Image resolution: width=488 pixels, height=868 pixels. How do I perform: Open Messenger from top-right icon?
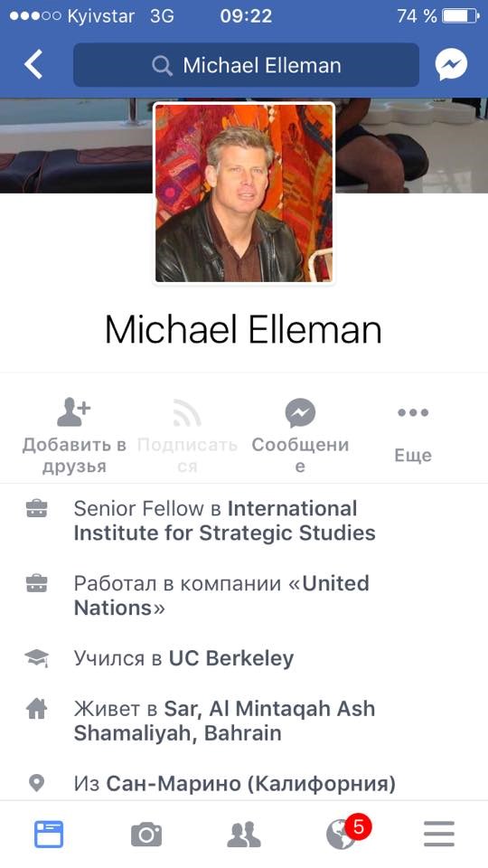click(x=451, y=65)
